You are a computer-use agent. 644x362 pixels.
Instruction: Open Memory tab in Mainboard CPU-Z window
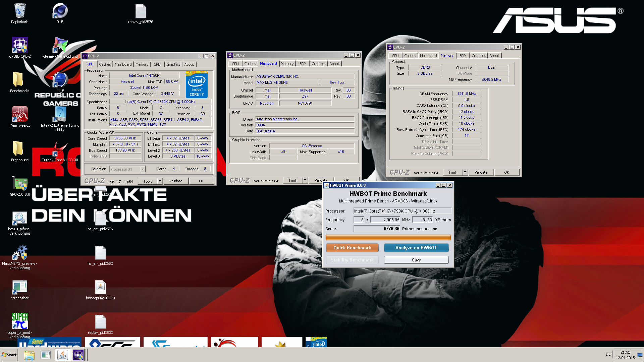click(x=287, y=64)
